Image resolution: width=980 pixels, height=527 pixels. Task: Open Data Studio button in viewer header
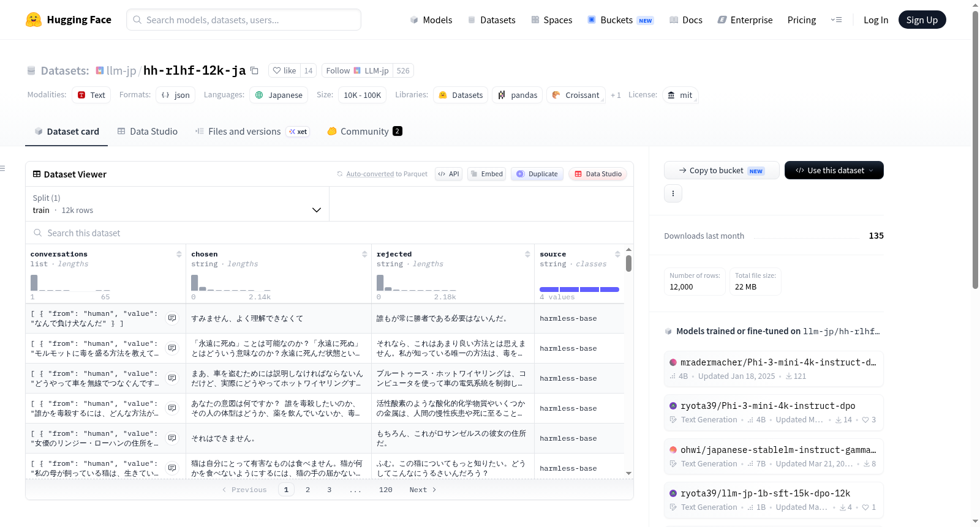598,174
